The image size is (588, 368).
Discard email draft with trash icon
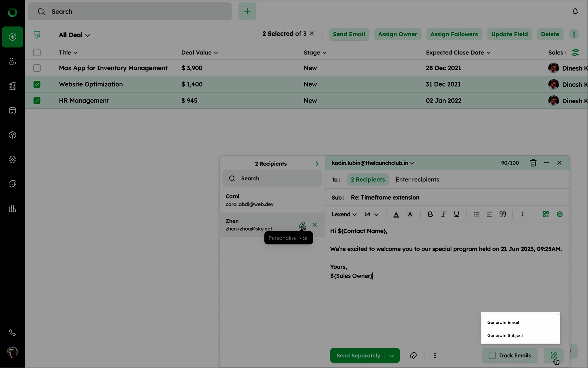tap(533, 163)
